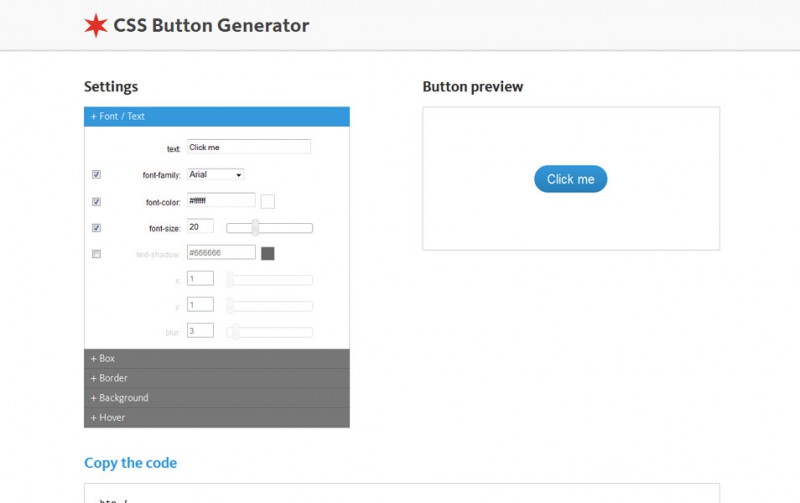Expand the Hover settings section
This screenshot has height=503, width=800.
click(217, 418)
